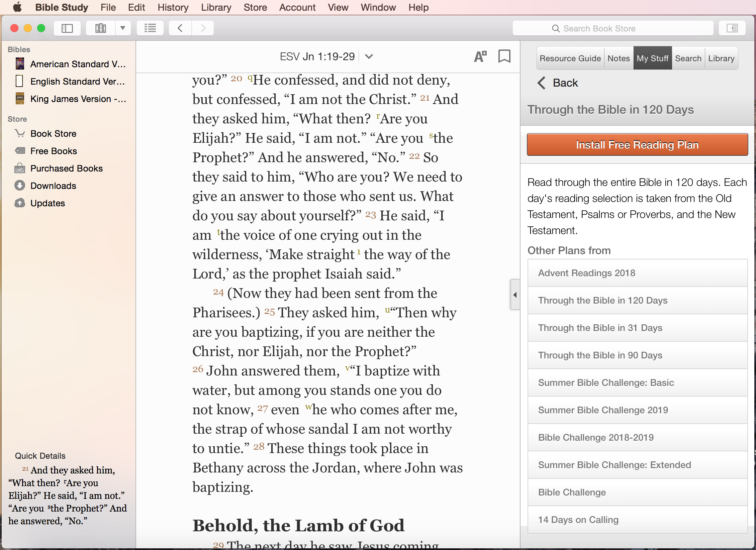
Task: Collapse the side panel with the triangle handle
Action: 515,295
